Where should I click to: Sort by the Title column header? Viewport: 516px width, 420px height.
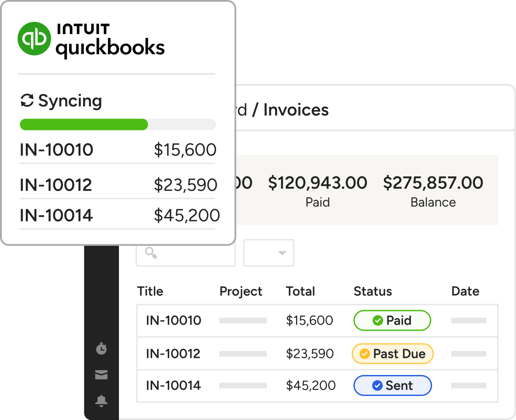[150, 291]
